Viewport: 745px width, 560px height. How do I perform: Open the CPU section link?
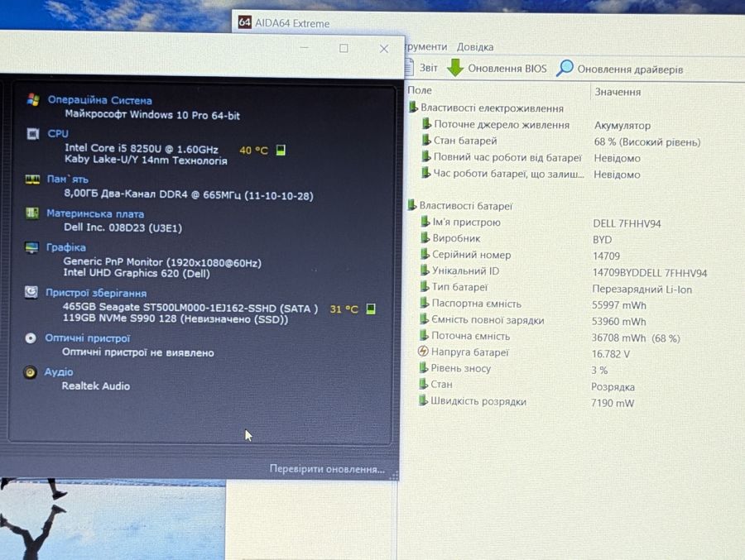tap(58, 134)
